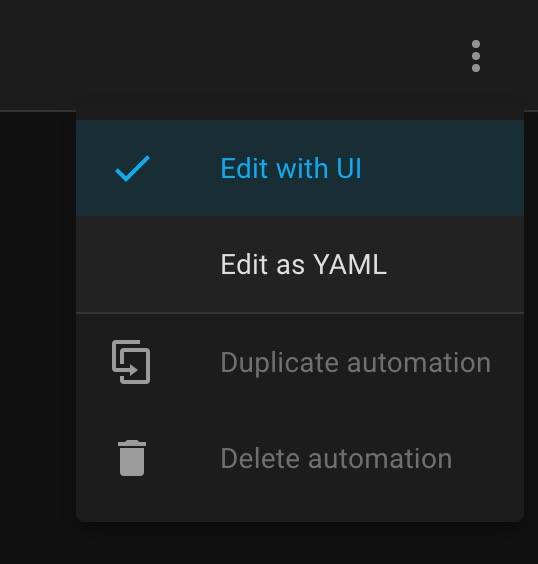Click empty menu area below Delete automation
Viewport: 538px width, 564px height.
coord(300,514)
